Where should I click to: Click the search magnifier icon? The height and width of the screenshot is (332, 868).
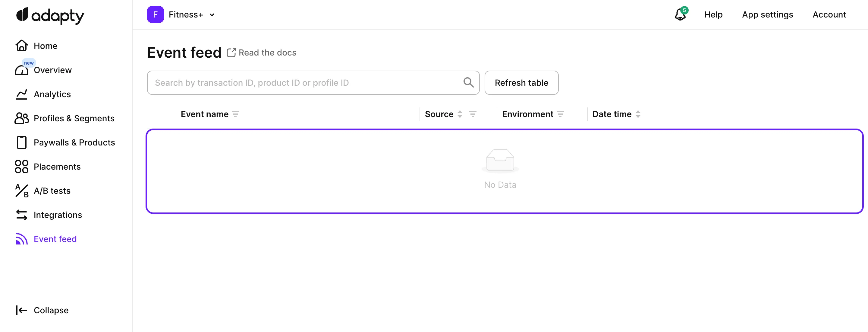click(468, 82)
